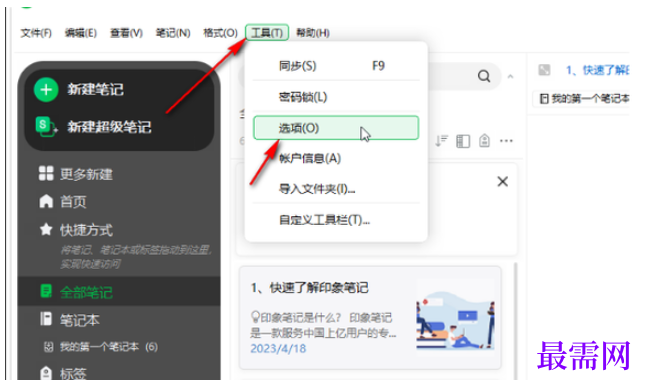This screenshot has width=649, height=387.
Task: Choose 同步(S) from Tools menu
Action: tap(336, 66)
